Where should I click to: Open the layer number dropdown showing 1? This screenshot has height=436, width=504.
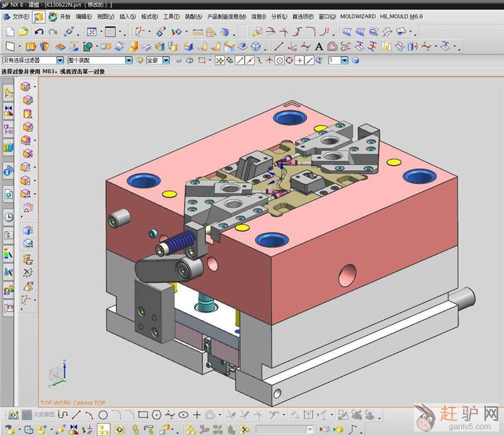pyautogui.click(x=345, y=60)
